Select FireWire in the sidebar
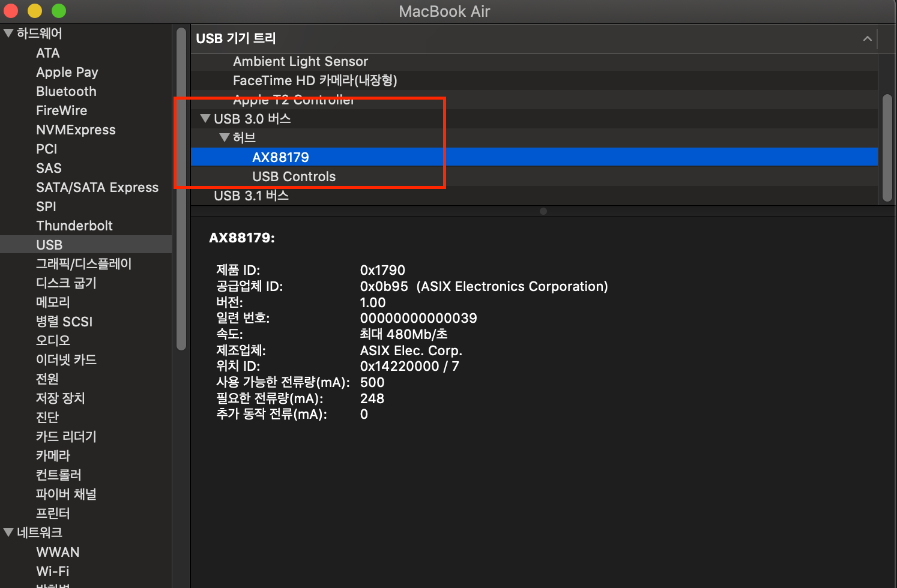Viewport: 897px width, 588px height. pyautogui.click(x=61, y=110)
